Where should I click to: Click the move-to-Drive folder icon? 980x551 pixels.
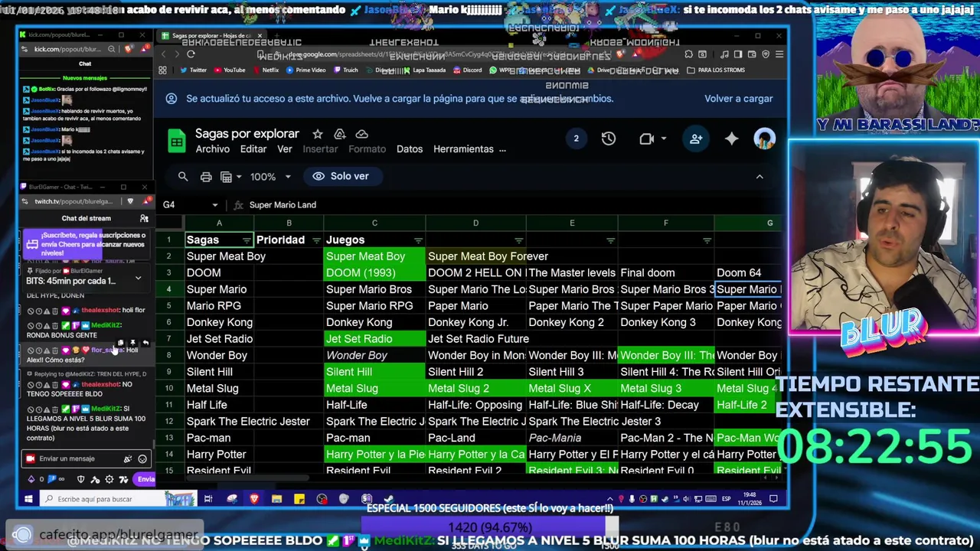point(340,134)
